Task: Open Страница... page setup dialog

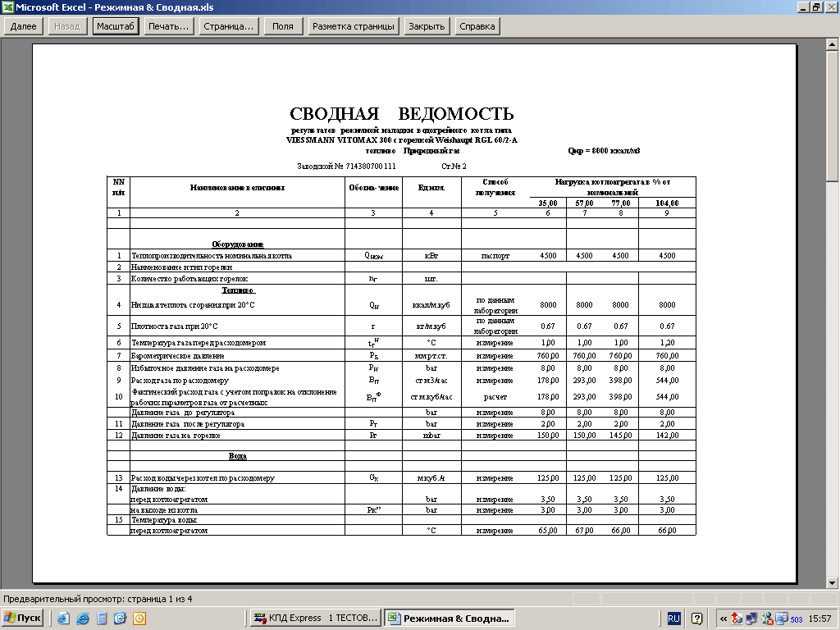Action: [228, 26]
